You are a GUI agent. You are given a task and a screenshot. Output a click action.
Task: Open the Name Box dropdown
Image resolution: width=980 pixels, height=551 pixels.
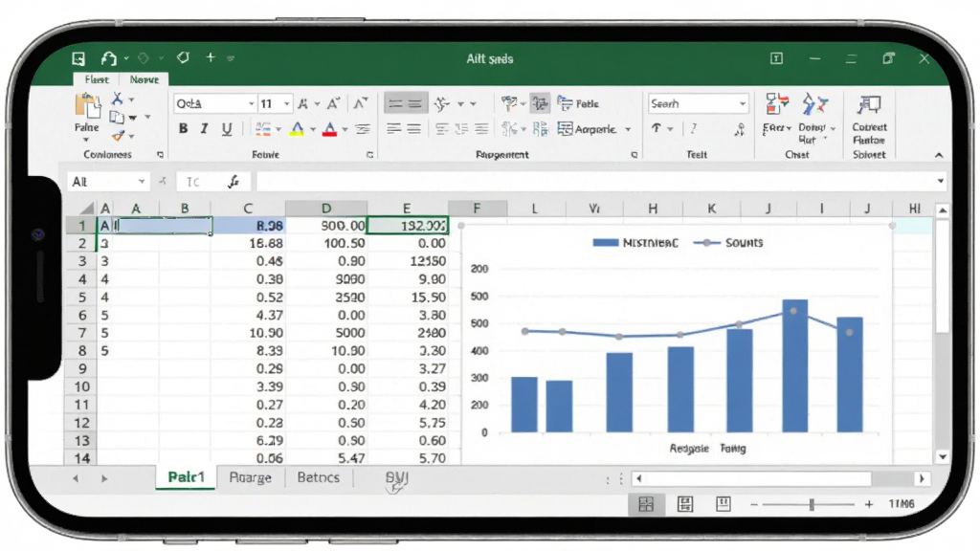[142, 182]
